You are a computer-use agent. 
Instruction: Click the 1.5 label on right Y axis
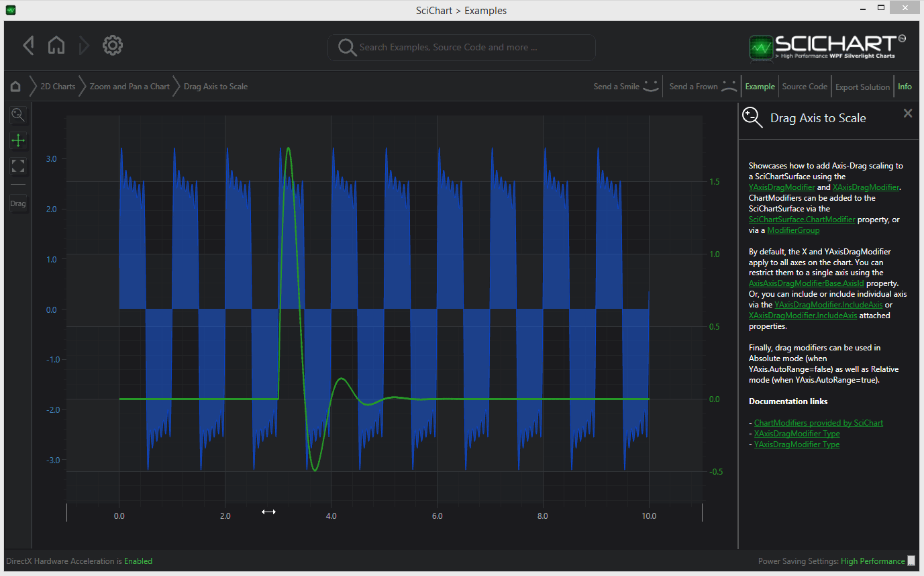click(715, 182)
